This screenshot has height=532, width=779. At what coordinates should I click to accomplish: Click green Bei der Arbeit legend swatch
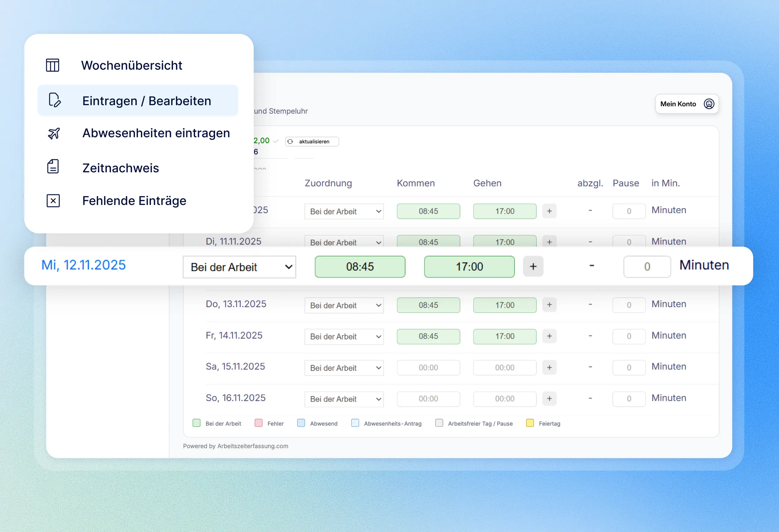(197, 423)
